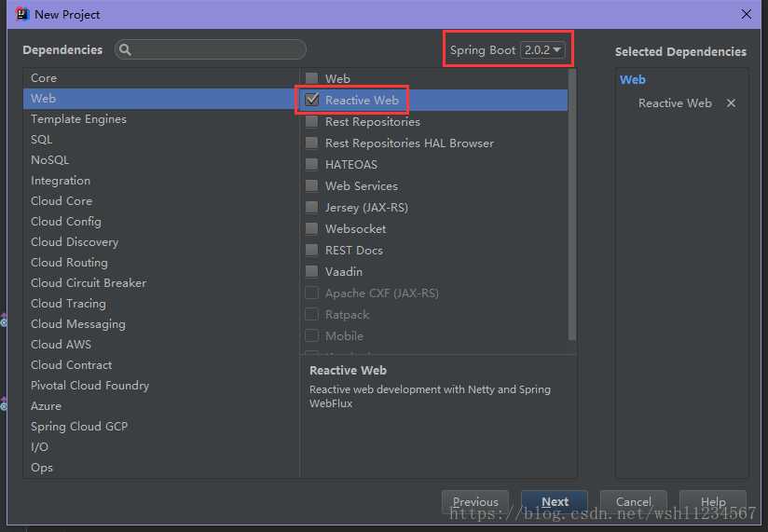Select the Cloud Config category
The height and width of the screenshot is (532, 768).
(x=160, y=222)
